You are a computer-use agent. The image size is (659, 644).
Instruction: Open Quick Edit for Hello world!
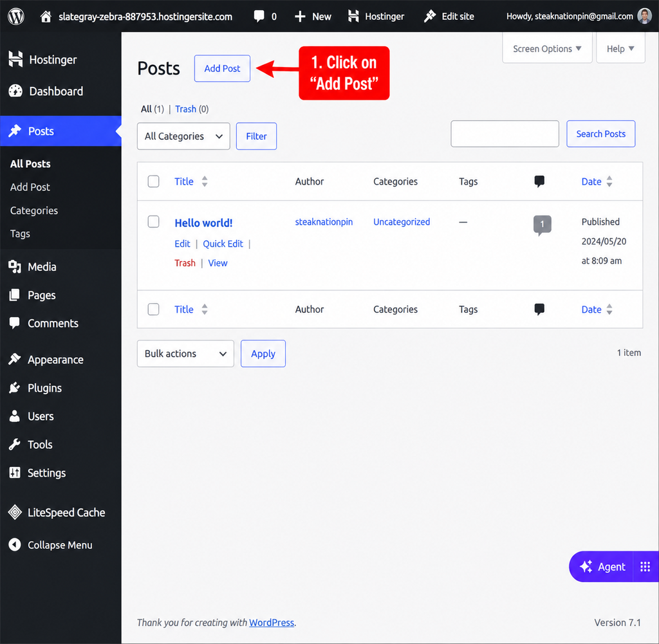point(223,244)
